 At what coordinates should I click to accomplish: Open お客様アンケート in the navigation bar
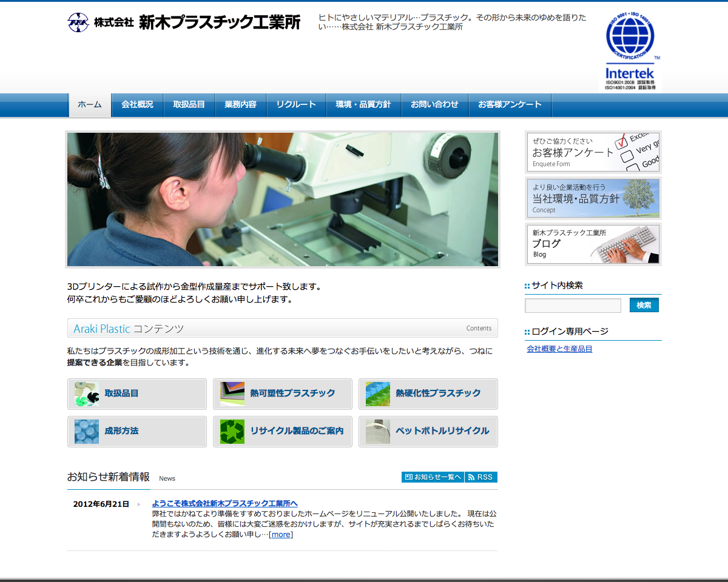[510, 105]
